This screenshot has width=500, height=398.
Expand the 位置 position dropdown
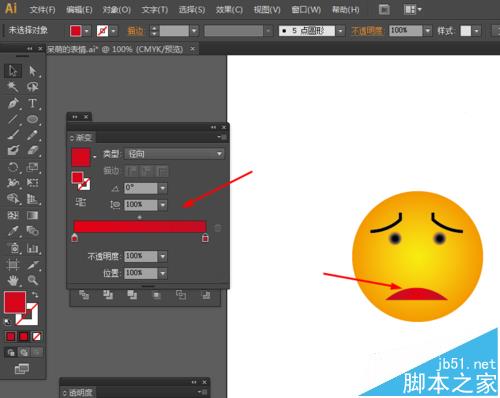click(x=163, y=273)
